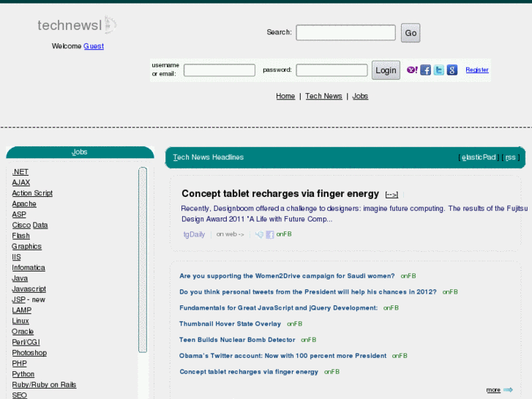The height and width of the screenshot is (399, 532).
Task: Open the Oracle jobs link
Action: [23, 332]
